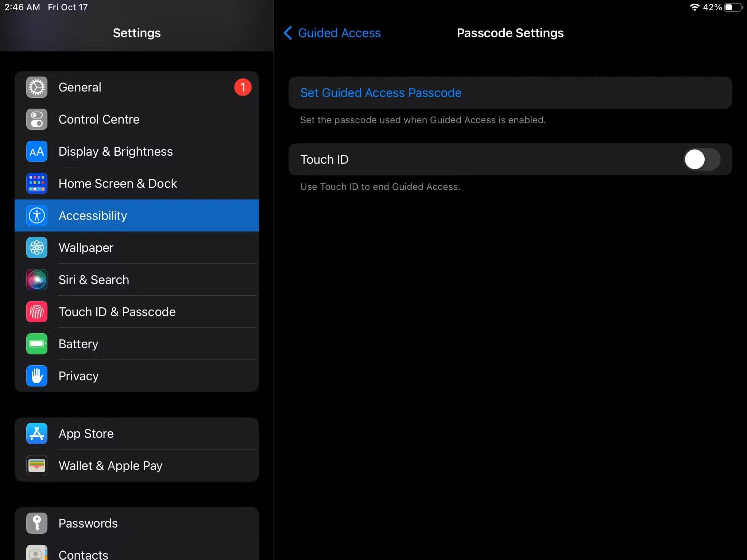The height and width of the screenshot is (560, 747).
Task: Click the back chevron next to Guided Access
Action: point(287,33)
